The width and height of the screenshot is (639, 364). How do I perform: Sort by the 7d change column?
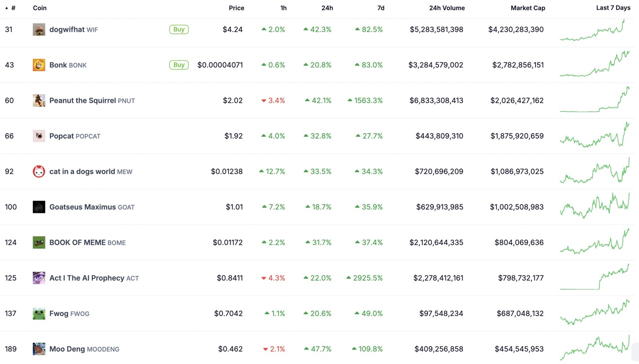point(380,8)
